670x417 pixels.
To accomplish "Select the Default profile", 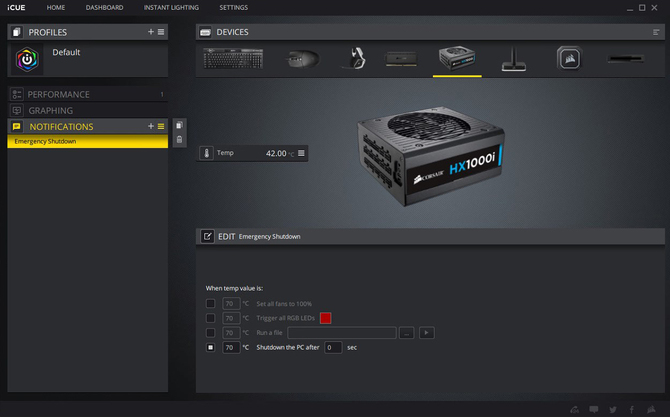I will tap(88, 59).
